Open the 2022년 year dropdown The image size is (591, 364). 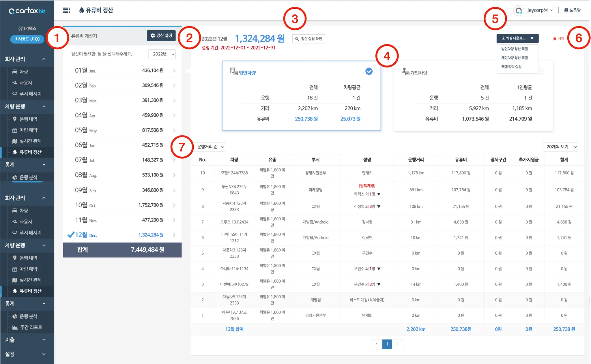(162, 54)
